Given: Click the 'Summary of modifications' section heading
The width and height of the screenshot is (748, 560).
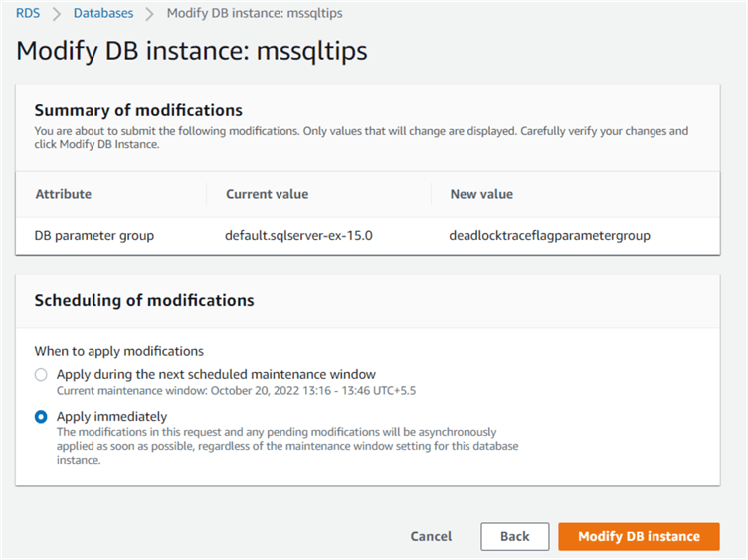Looking at the screenshot, I should (x=138, y=110).
